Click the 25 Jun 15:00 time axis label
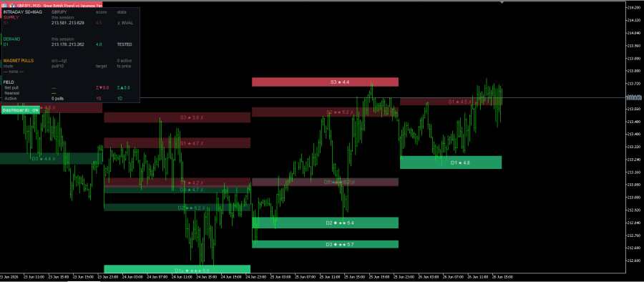Viewport: 644px width, 282px height. (x=353, y=277)
